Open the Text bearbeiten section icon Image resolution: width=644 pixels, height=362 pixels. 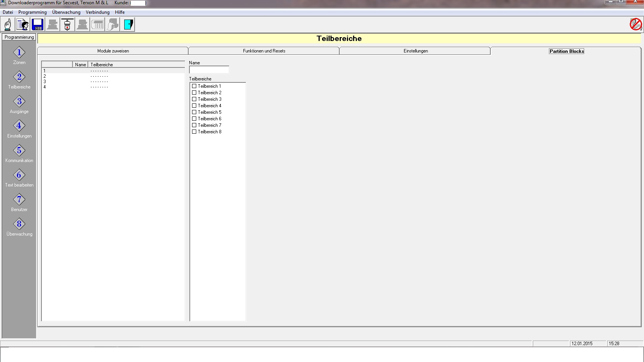pyautogui.click(x=19, y=175)
